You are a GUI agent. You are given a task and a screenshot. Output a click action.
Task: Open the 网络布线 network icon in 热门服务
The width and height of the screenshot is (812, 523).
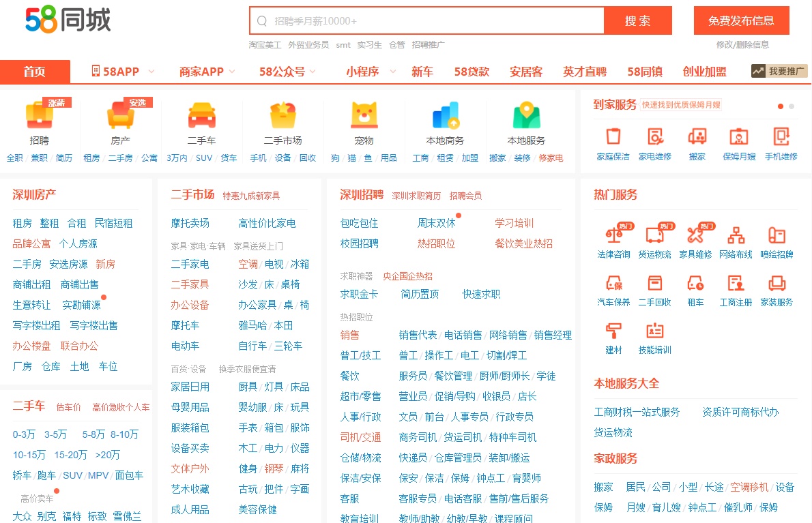pyautogui.click(x=736, y=235)
